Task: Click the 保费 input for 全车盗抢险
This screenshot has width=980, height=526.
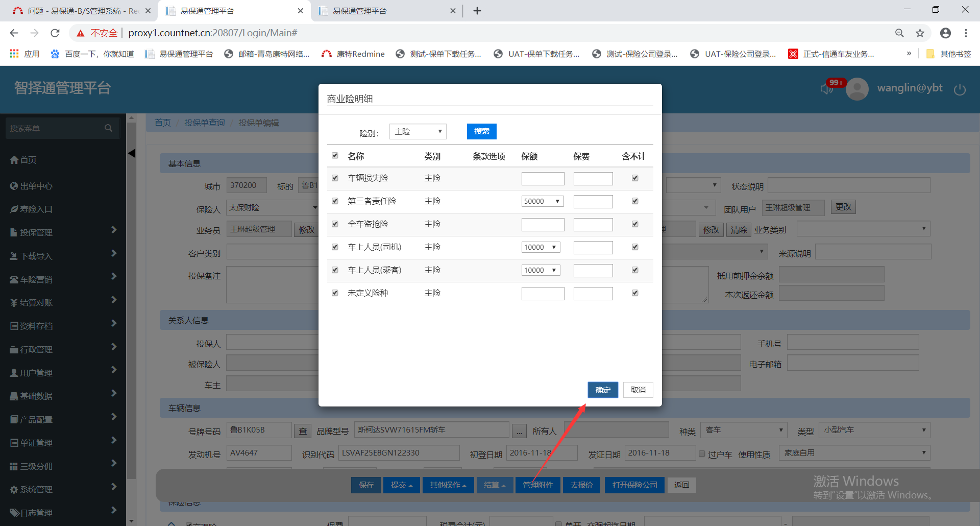Action: click(593, 225)
